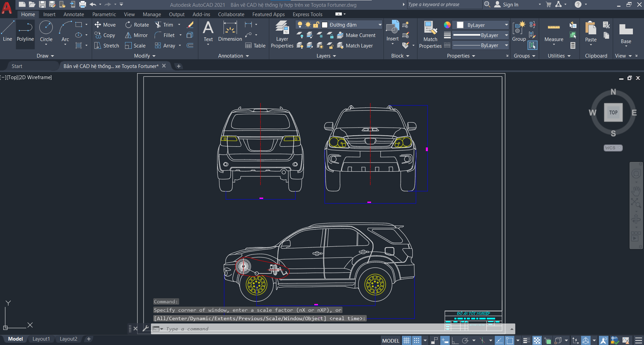Click the Array tool

165,45
